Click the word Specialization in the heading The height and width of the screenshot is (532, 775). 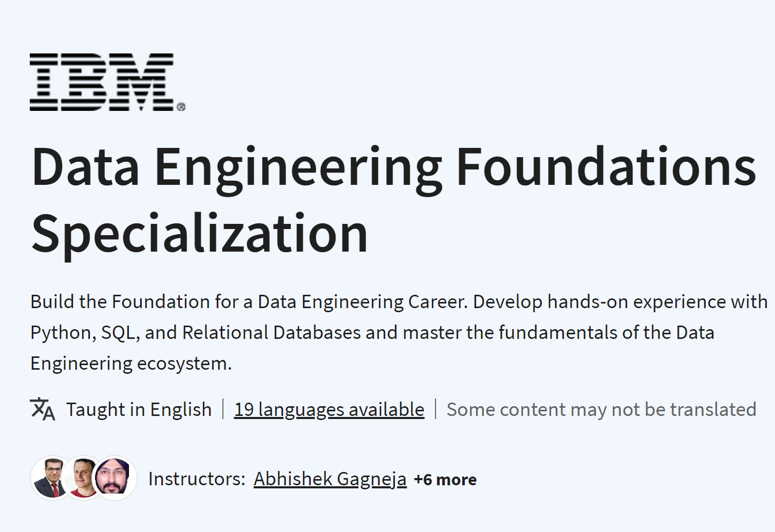[x=200, y=235]
